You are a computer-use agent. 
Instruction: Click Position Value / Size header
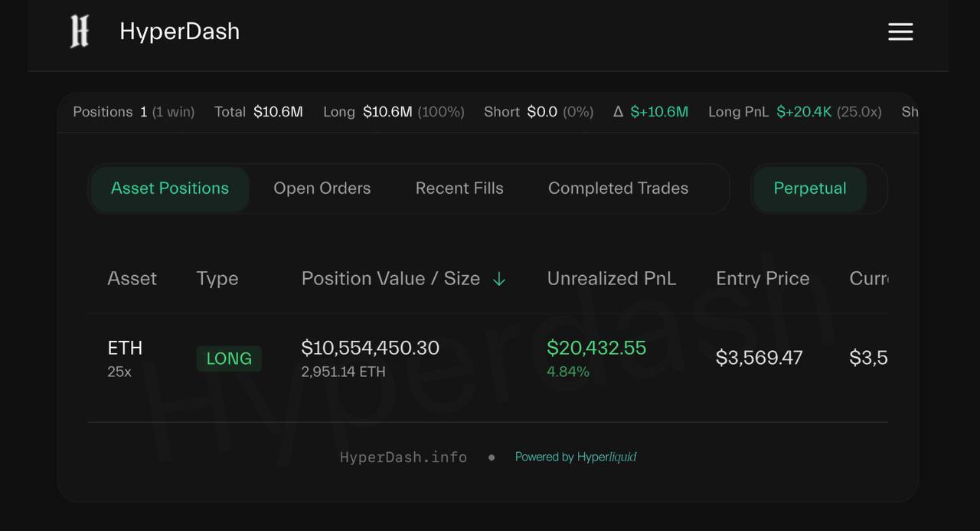tap(390, 279)
